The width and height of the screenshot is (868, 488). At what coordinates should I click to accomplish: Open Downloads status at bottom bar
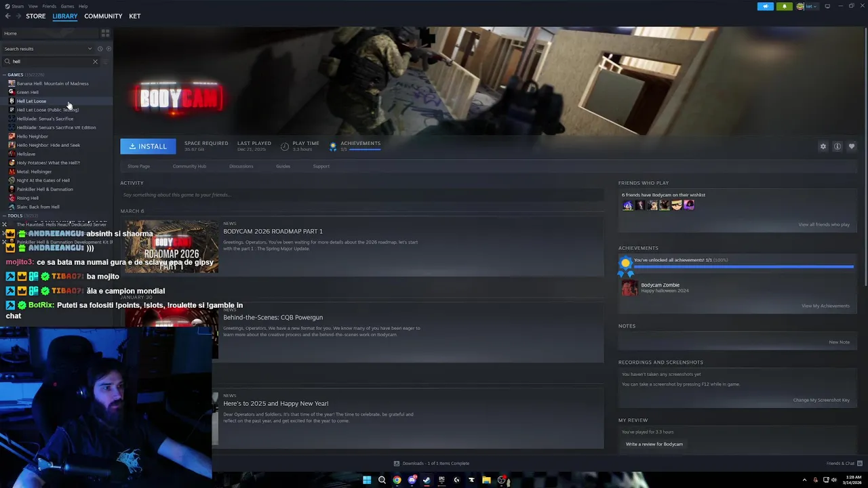[431, 464]
